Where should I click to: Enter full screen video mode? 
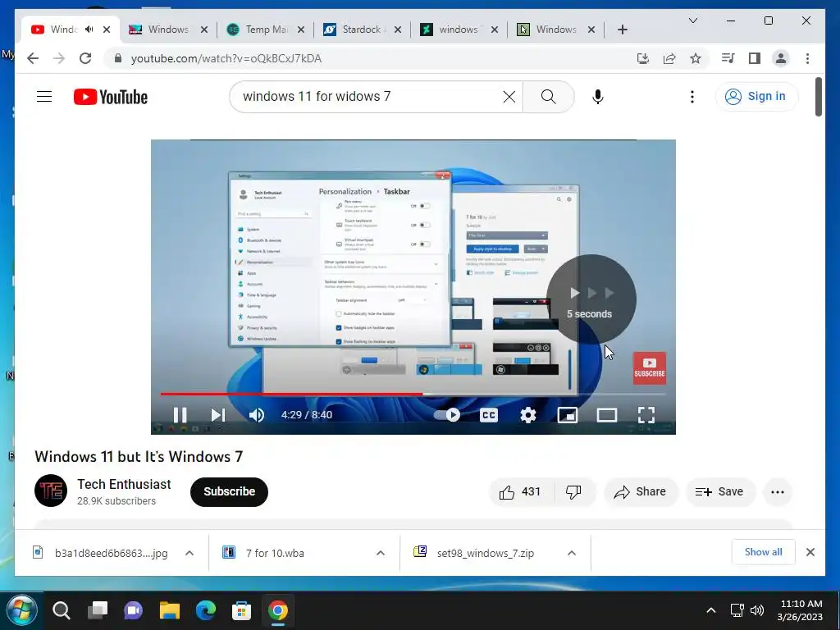(646, 414)
